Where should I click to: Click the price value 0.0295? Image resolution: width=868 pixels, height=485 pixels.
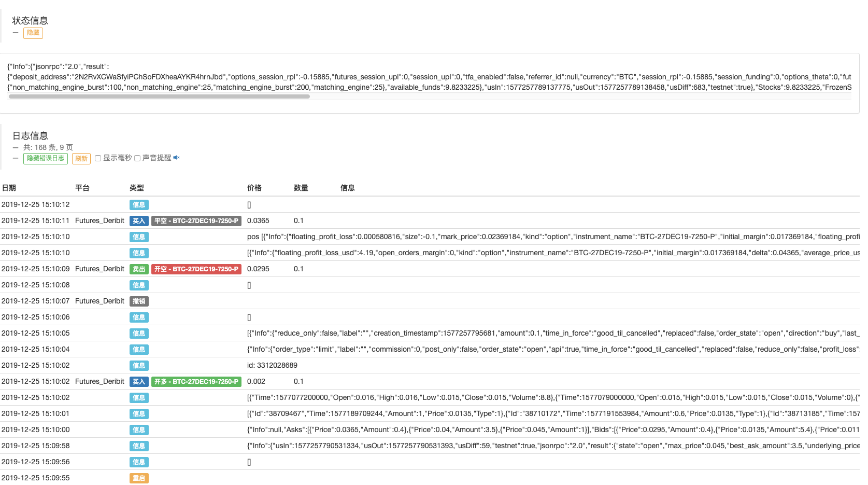(x=258, y=269)
